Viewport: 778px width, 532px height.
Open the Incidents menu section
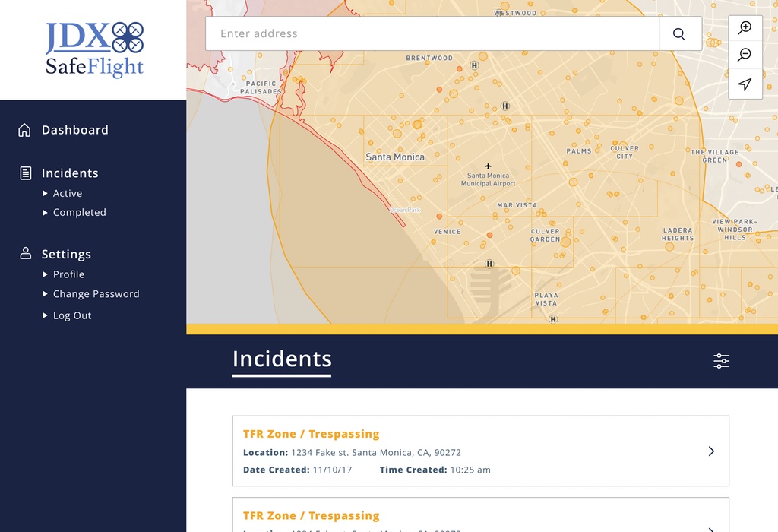70,173
